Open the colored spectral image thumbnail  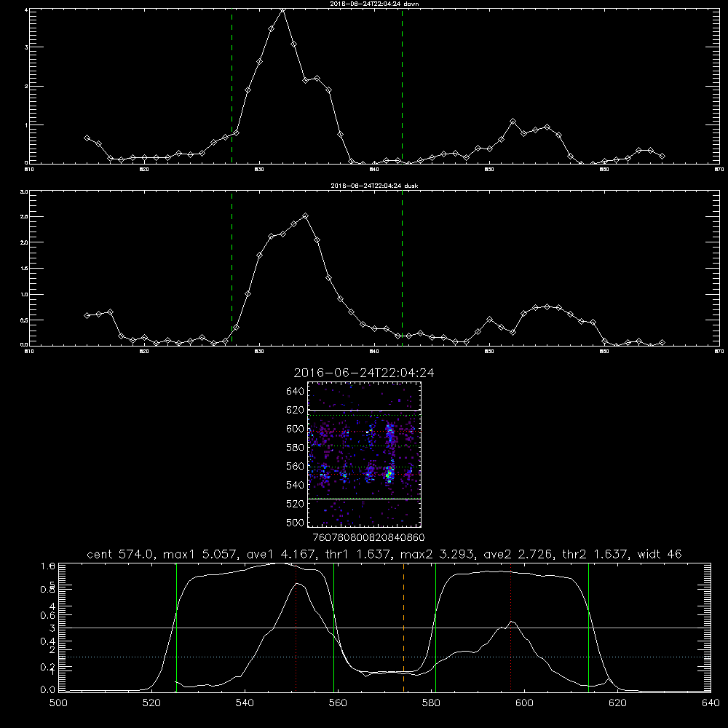point(364,454)
